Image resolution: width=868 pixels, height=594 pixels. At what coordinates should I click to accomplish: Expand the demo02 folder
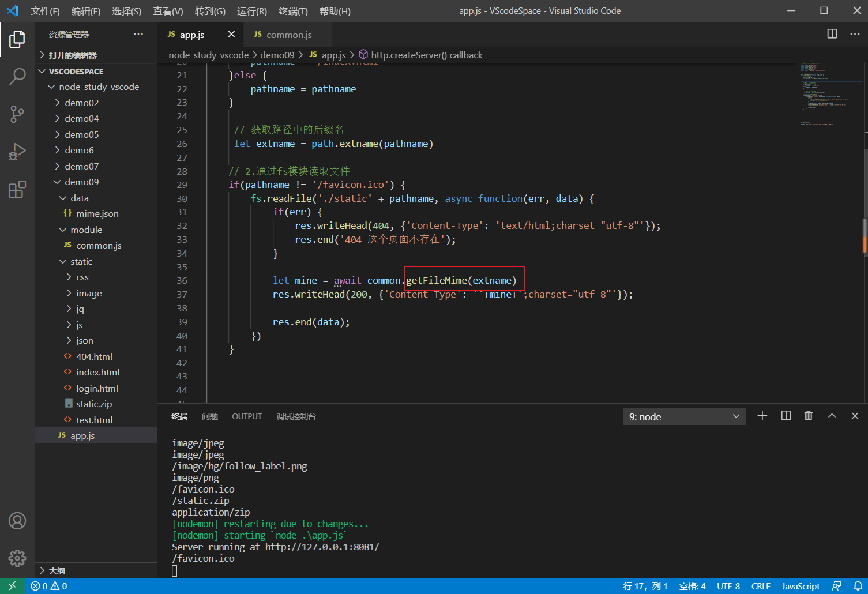click(x=96, y=103)
